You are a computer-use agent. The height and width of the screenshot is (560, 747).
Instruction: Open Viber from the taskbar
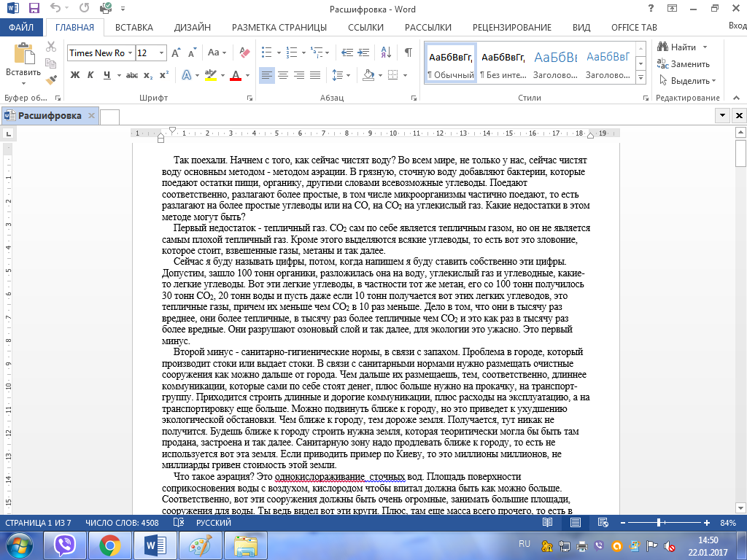pos(65,545)
